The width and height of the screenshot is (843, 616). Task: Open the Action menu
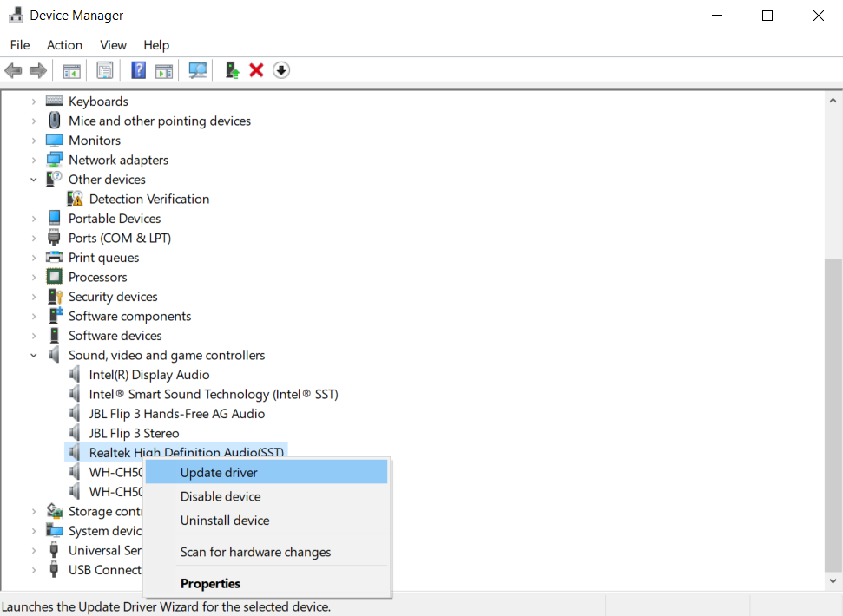[x=64, y=45]
